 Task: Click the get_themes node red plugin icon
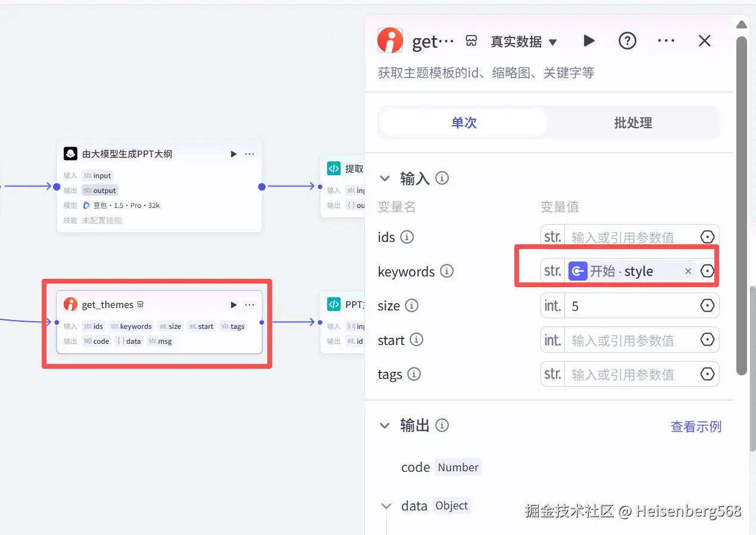point(70,304)
